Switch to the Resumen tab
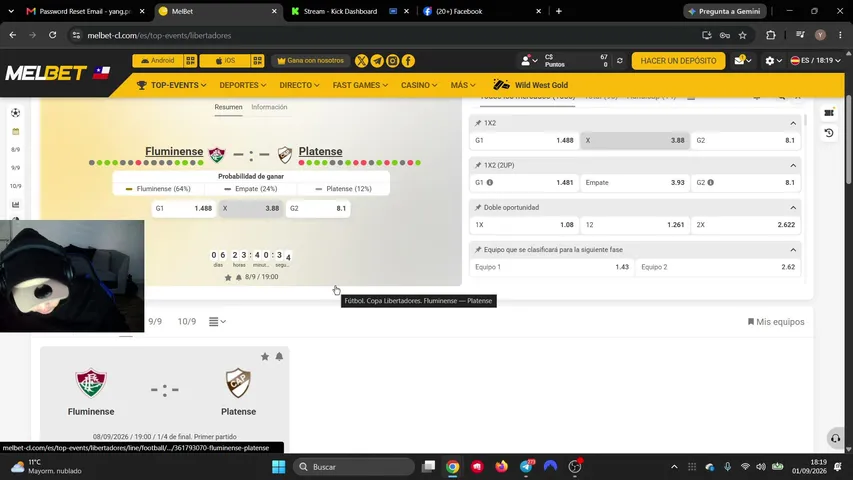Screen dimensions: 853x480 click(x=228, y=107)
